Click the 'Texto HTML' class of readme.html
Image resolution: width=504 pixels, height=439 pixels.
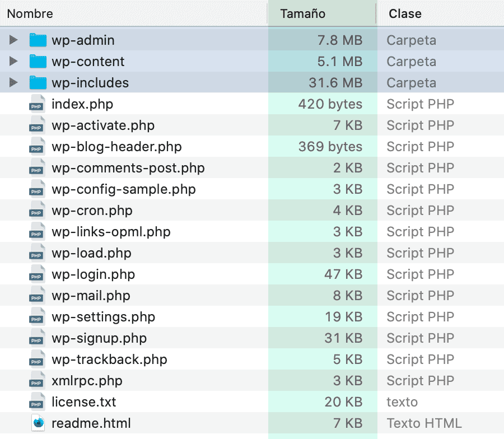point(424,423)
